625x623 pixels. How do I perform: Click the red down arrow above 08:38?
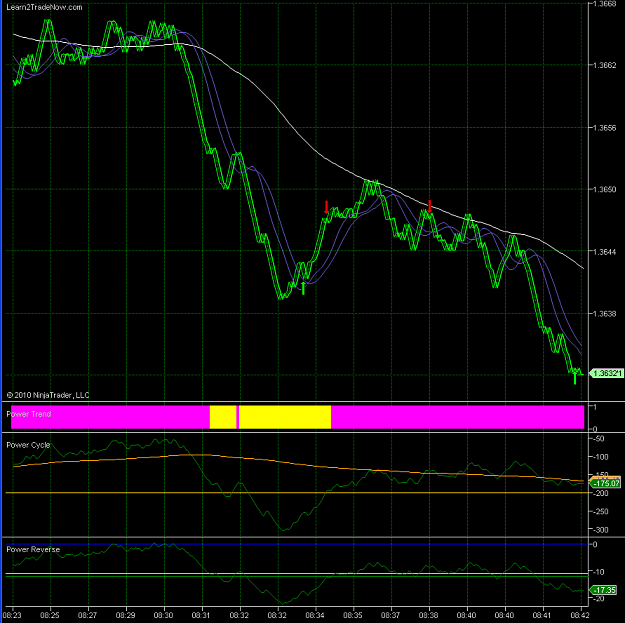pyautogui.click(x=430, y=206)
